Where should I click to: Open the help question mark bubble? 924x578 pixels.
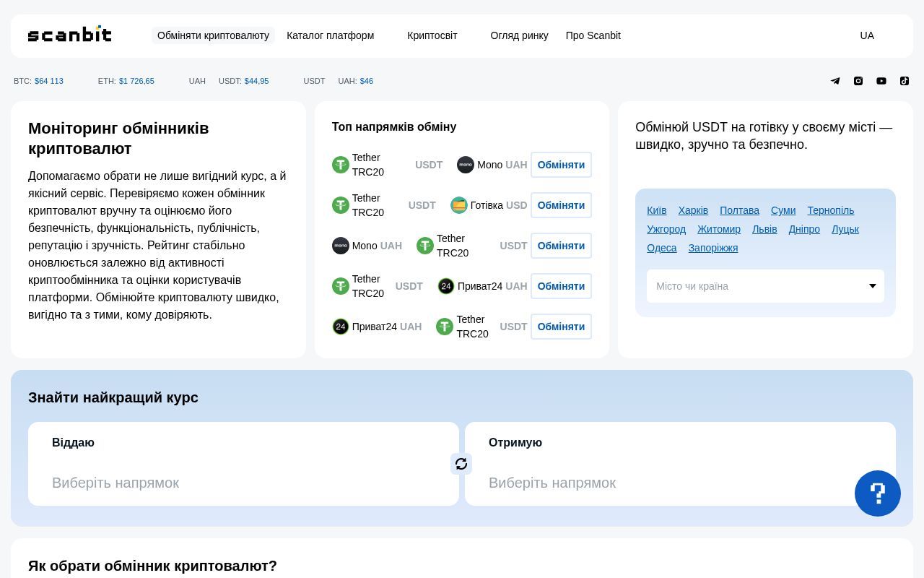(x=878, y=493)
